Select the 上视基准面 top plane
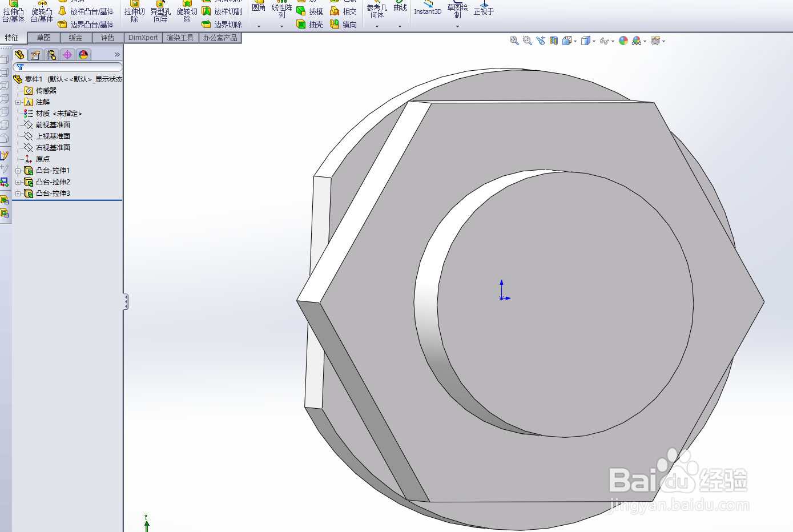Image resolution: width=793 pixels, height=532 pixels. click(x=47, y=136)
